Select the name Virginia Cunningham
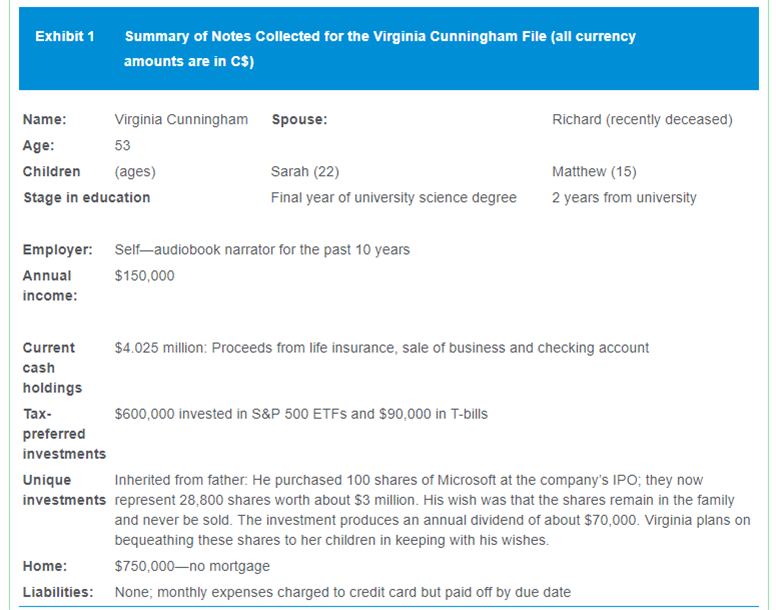Screen dimensions: 776x610 coord(181,120)
